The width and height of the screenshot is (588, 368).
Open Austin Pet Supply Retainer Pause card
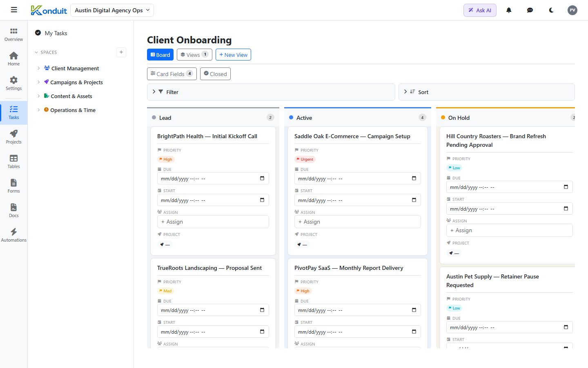(492, 281)
